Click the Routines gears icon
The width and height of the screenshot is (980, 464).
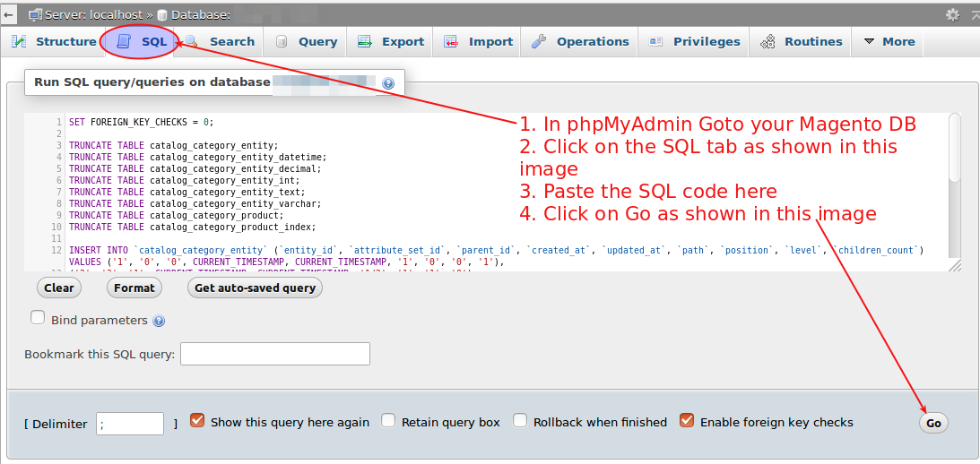pos(768,42)
